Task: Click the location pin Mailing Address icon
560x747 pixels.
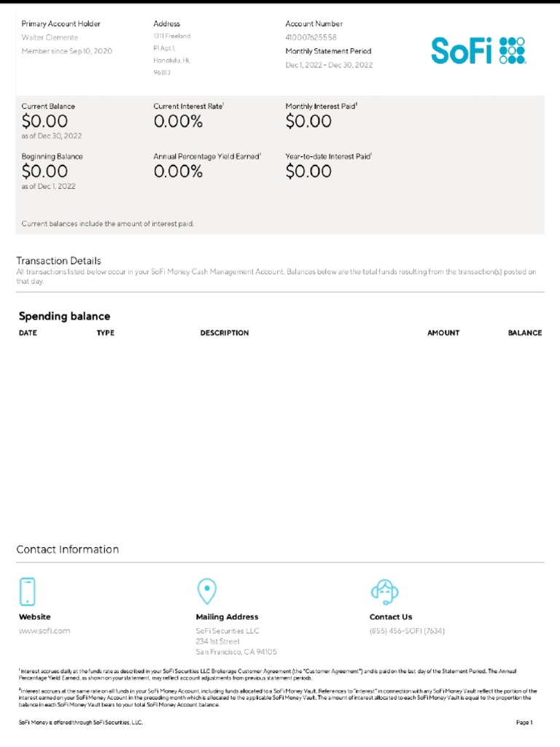Action: coord(206,591)
